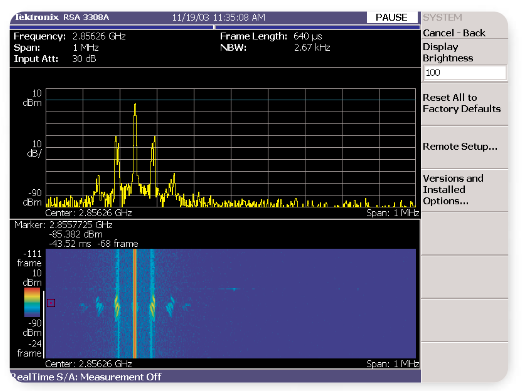Click the spectrogram color scale bar

32,302
